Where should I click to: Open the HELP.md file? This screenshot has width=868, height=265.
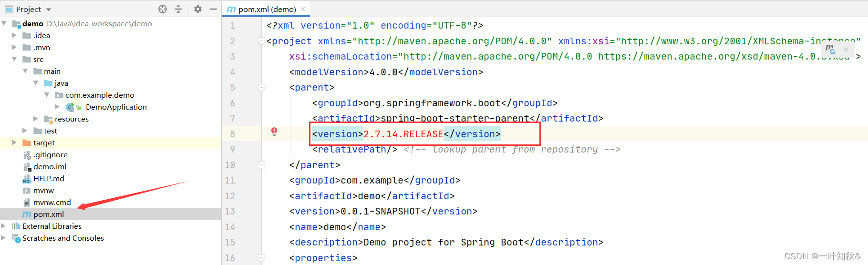[49, 178]
